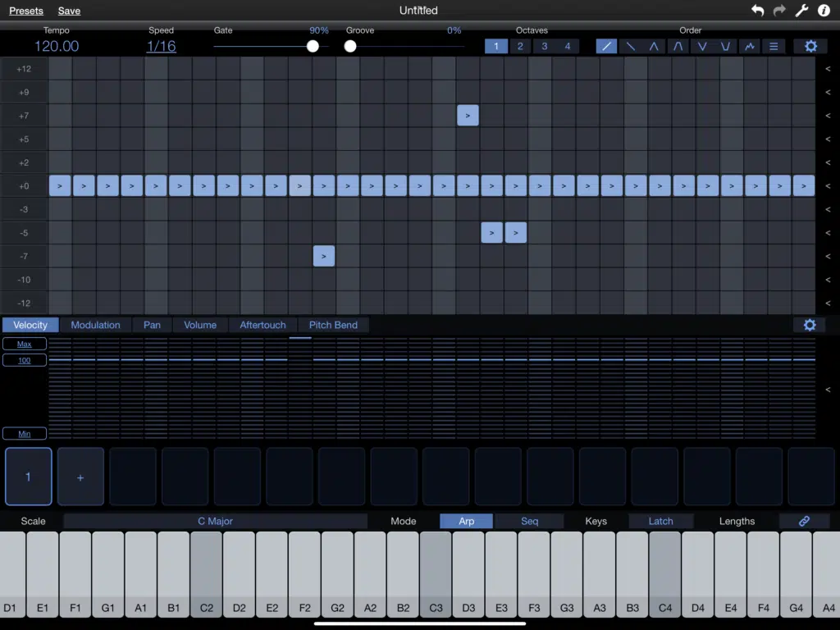Image resolution: width=840 pixels, height=630 pixels.
Task: Tap the E1 piano key
Action: 43,573
